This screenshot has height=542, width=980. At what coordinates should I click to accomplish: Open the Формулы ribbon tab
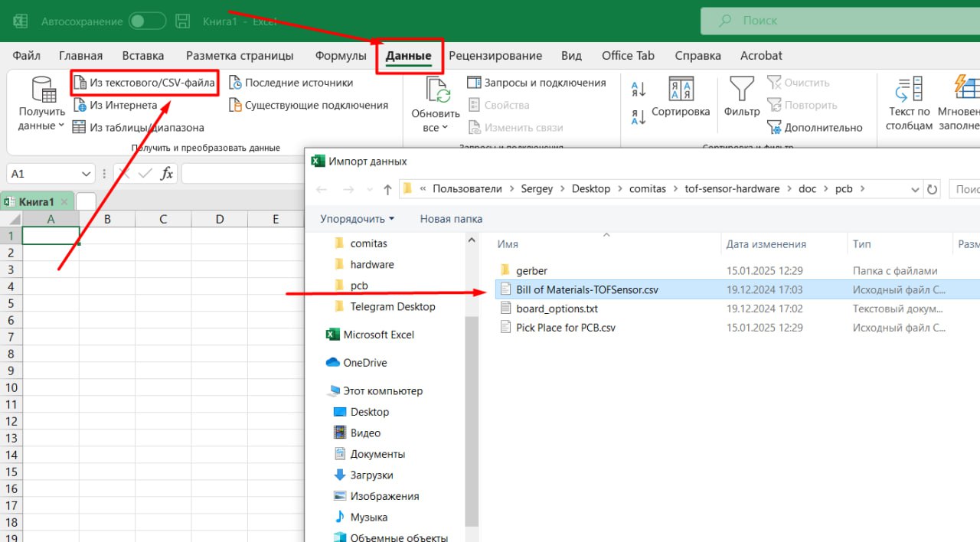340,56
